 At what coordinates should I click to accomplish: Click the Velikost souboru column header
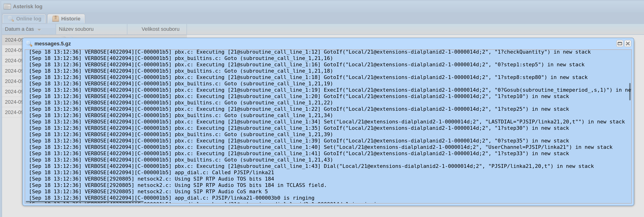tap(157, 29)
